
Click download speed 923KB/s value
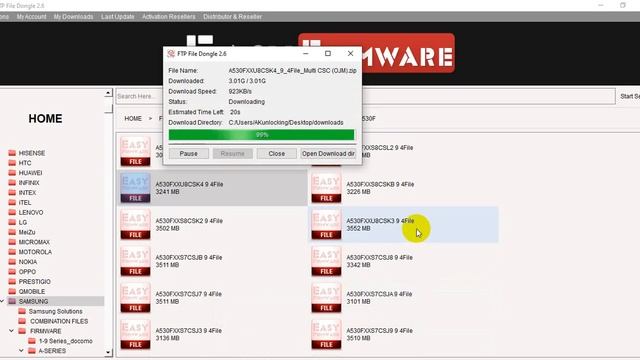coord(240,91)
